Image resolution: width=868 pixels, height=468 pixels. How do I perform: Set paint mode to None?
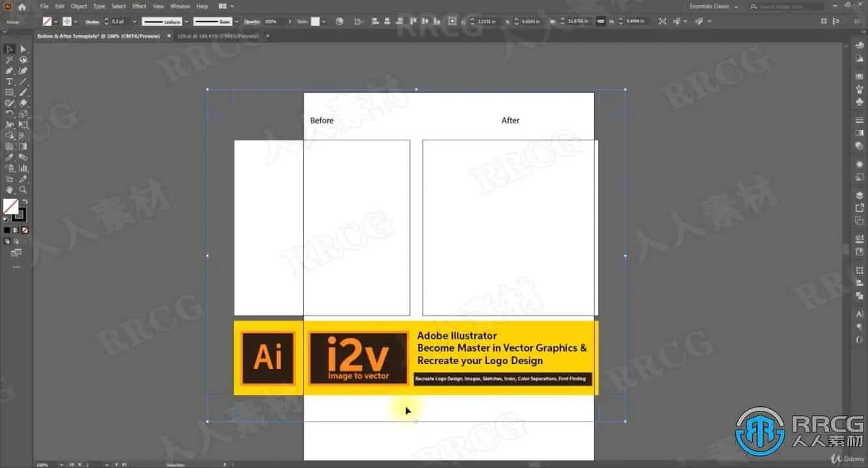pyautogui.click(x=25, y=230)
